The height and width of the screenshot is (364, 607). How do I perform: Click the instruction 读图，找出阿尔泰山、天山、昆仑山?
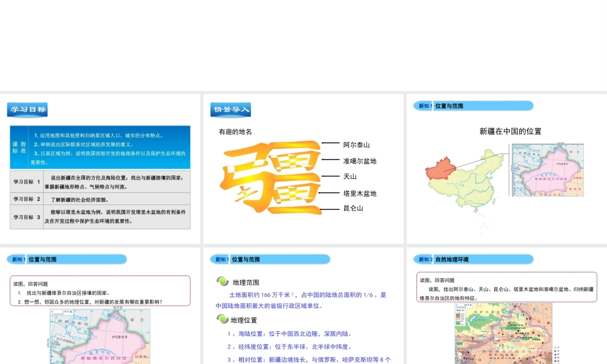coord(507,294)
